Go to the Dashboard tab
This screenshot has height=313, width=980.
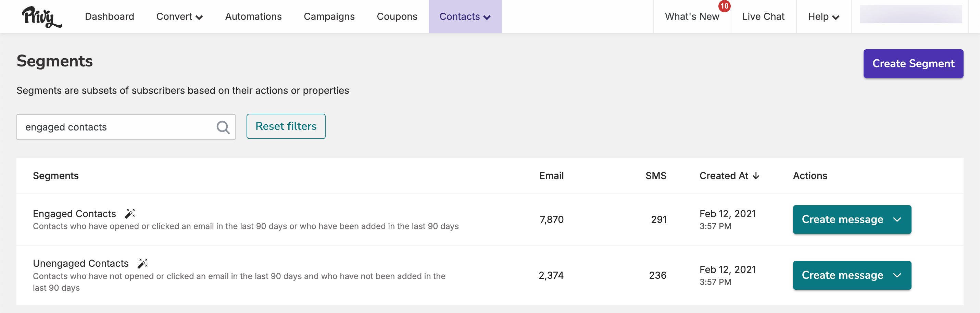tap(110, 17)
